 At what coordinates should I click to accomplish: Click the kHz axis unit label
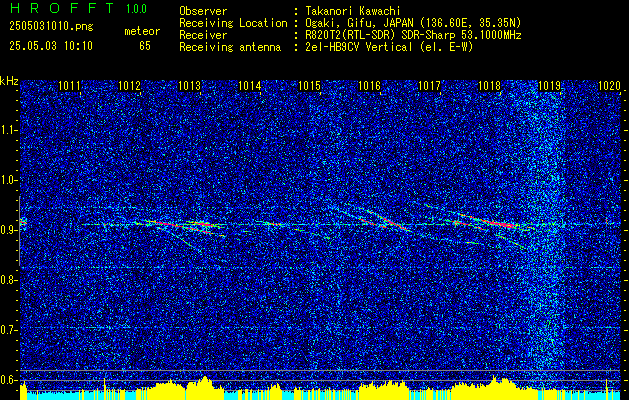[x=9, y=81]
